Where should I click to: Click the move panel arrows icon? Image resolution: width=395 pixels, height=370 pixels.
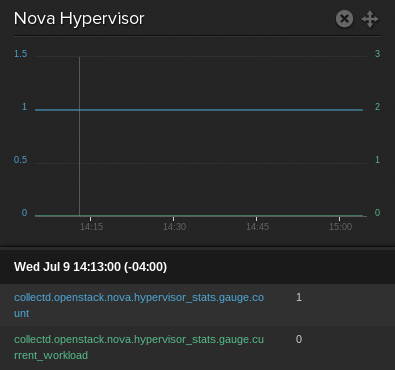(x=370, y=19)
